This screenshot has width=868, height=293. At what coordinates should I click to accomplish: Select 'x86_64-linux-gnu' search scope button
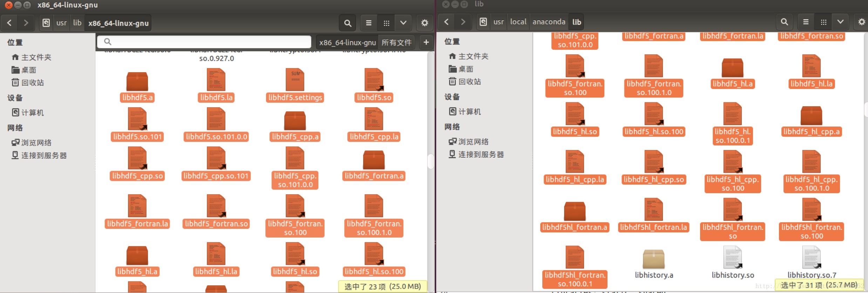point(347,42)
